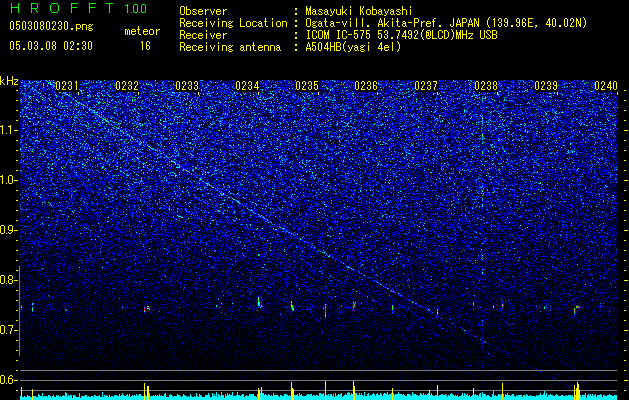Click the 0.9 frequency axis label

pyautogui.click(x=8, y=230)
